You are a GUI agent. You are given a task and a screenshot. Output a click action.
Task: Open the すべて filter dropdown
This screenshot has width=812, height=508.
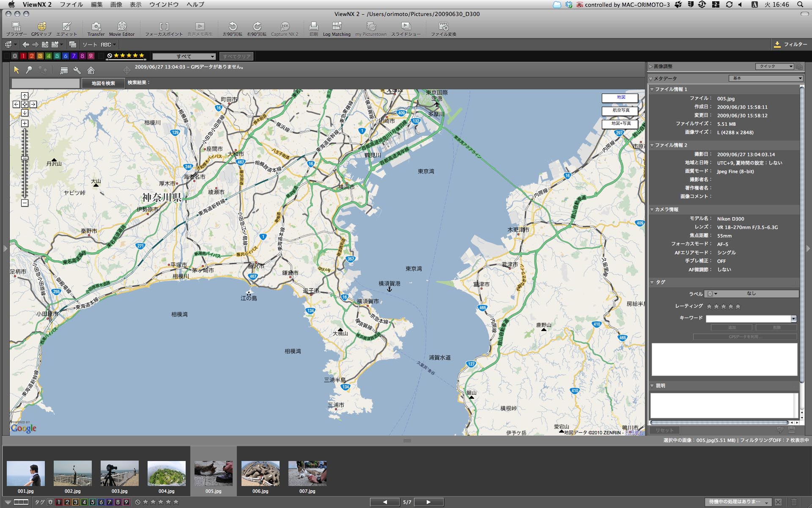(x=184, y=56)
